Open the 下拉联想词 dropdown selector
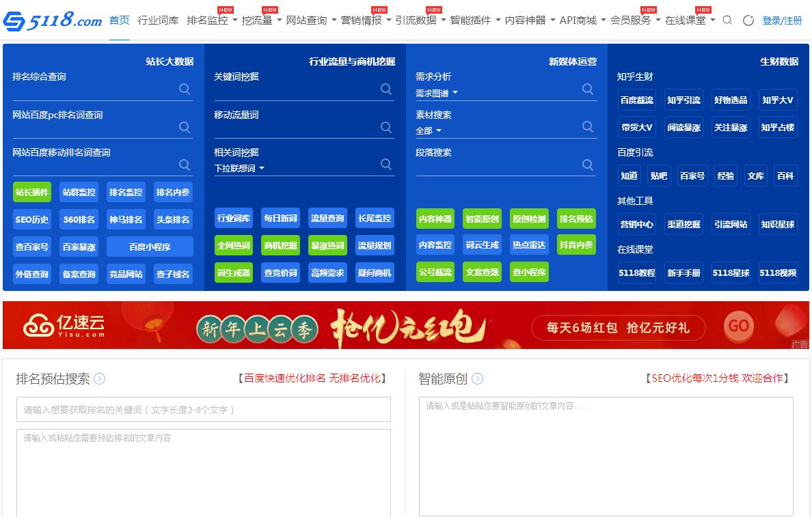The width and height of the screenshot is (812, 517). coord(239,168)
